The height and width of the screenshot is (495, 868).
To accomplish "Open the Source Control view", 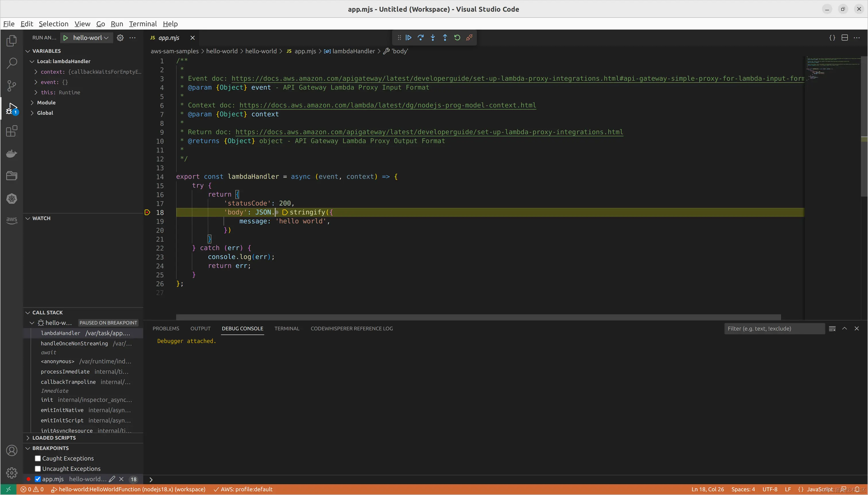I will click(11, 85).
